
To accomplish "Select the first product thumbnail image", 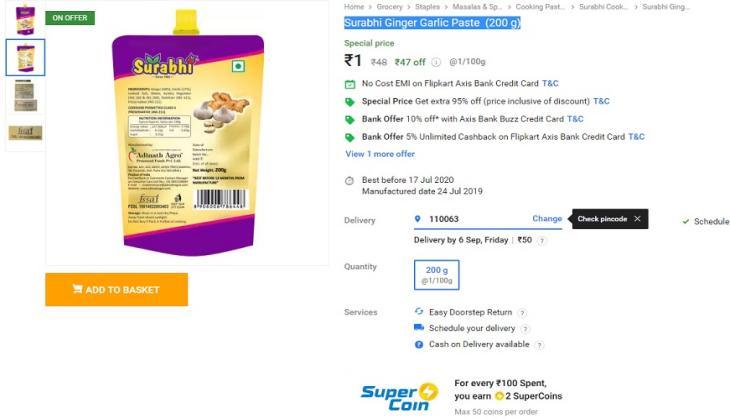I will pos(25,20).
